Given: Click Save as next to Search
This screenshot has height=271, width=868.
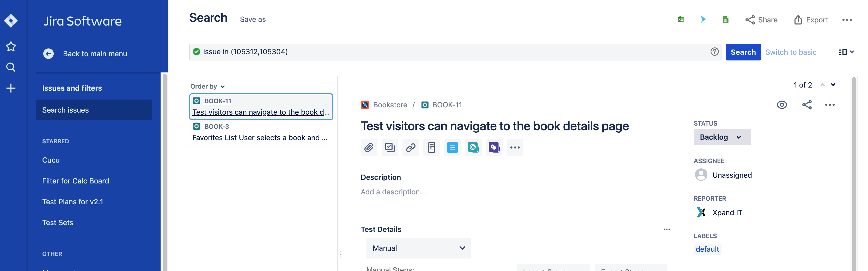Looking at the screenshot, I should (253, 20).
